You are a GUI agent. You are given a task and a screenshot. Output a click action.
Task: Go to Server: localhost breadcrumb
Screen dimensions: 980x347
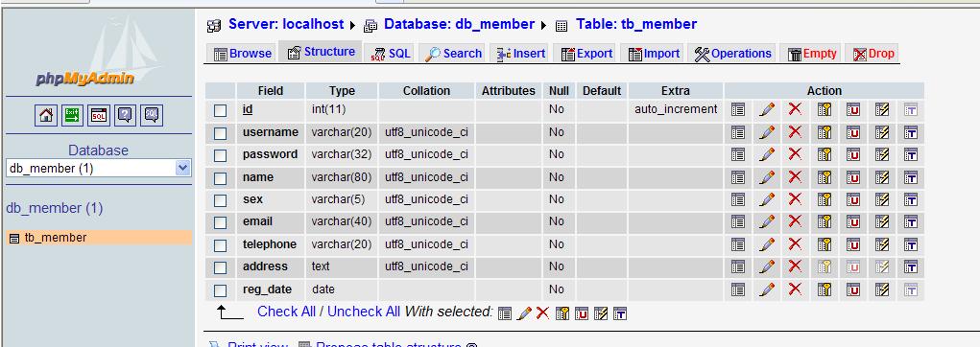(286, 24)
